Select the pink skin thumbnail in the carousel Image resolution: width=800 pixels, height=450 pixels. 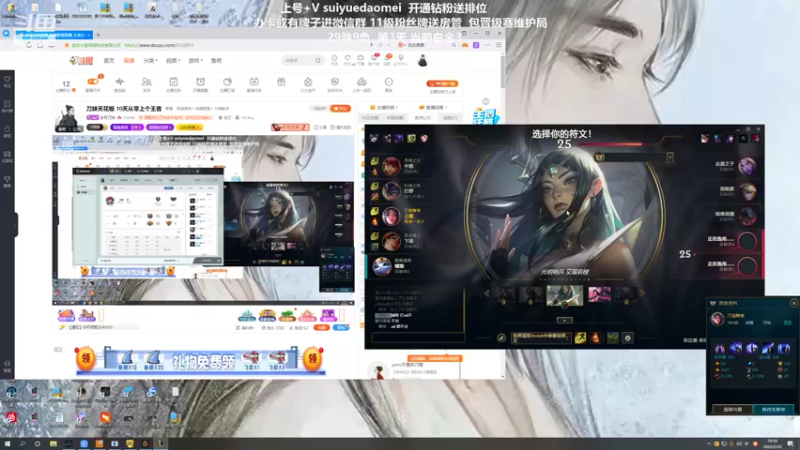coord(599,294)
